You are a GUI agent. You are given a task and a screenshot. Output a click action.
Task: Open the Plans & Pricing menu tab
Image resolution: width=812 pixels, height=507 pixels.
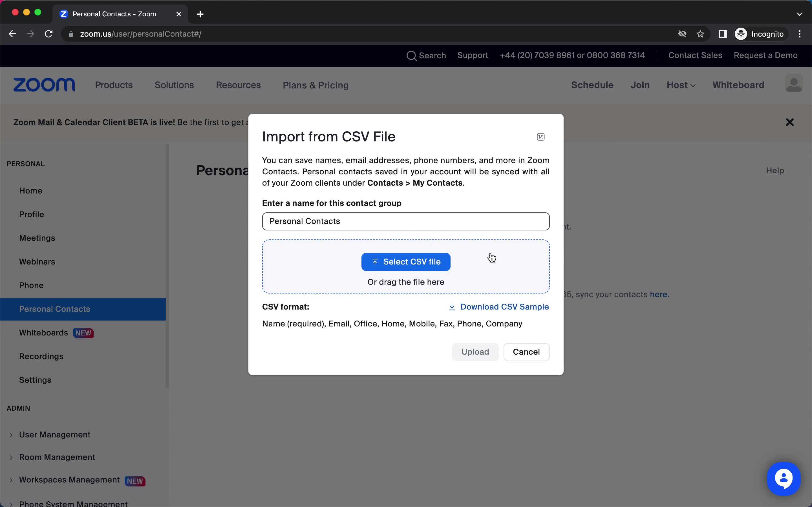click(316, 85)
